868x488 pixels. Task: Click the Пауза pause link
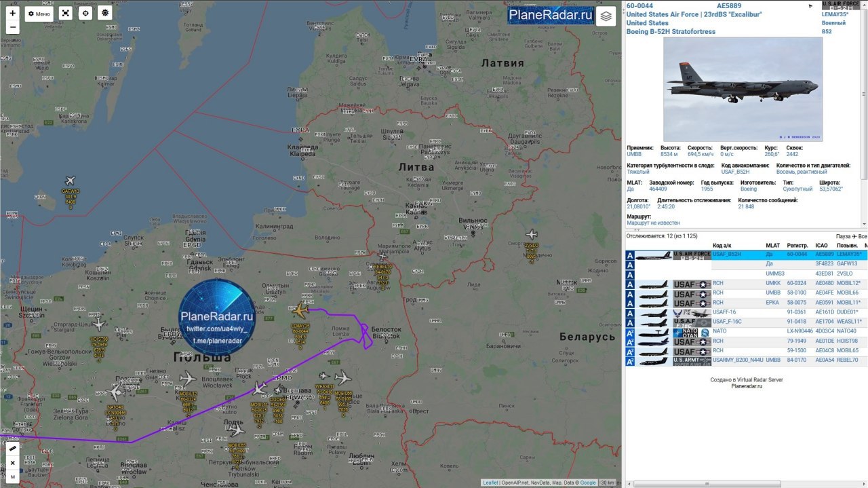pos(844,236)
